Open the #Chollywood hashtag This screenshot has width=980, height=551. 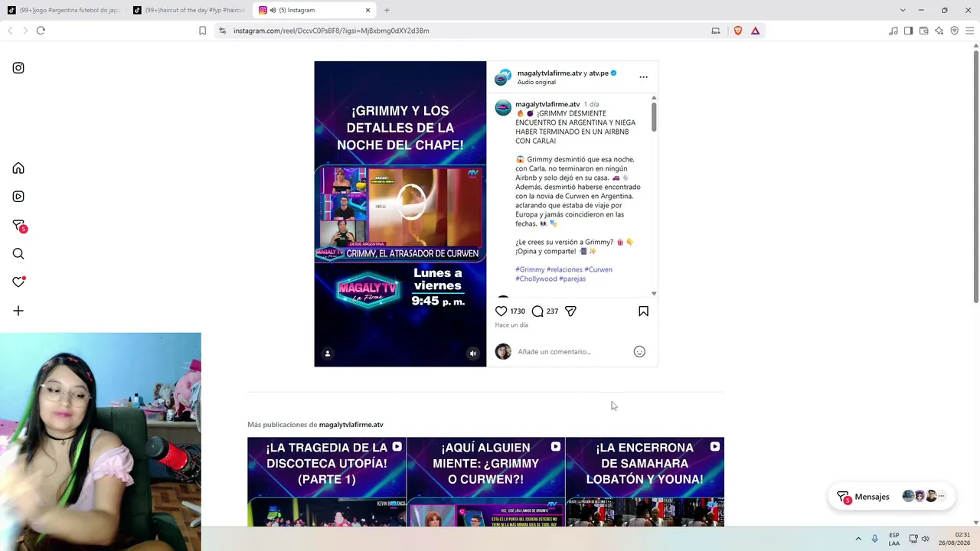point(536,279)
